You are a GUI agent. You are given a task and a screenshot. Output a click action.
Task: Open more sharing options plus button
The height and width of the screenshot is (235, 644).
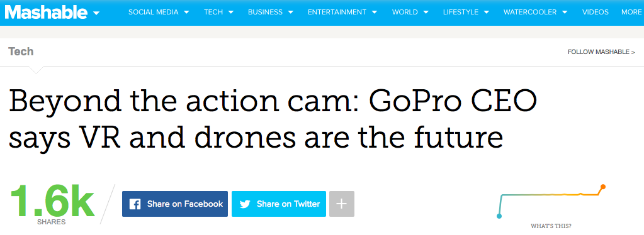tap(342, 204)
